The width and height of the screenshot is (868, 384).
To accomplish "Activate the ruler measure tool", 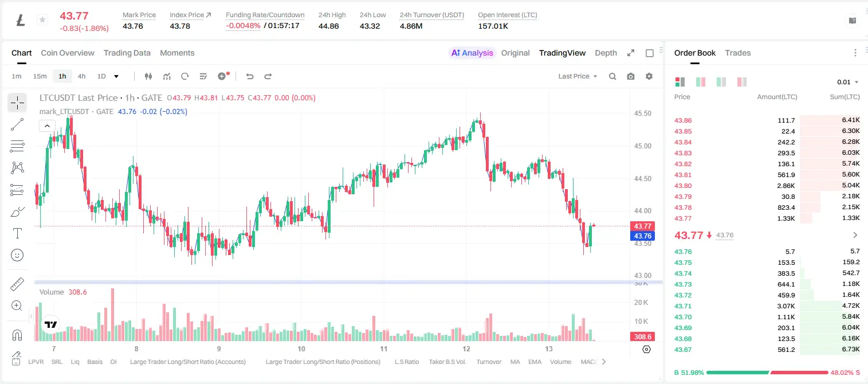I will click(17, 284).
